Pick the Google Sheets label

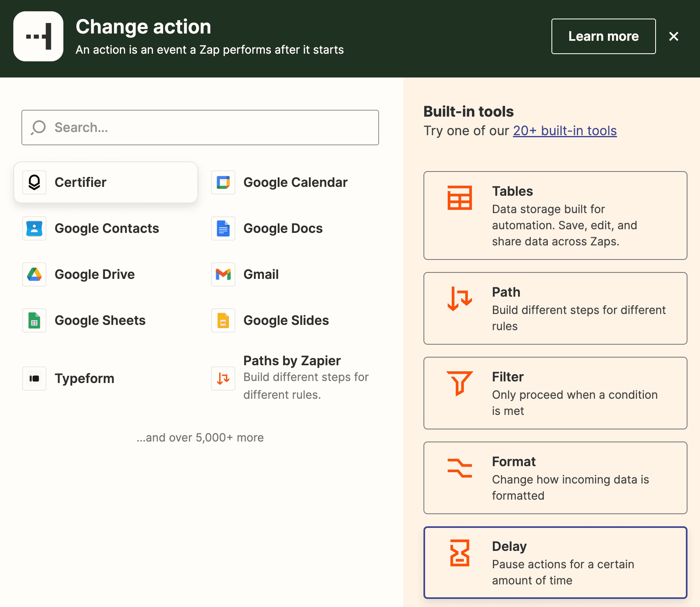pos(100,320)
